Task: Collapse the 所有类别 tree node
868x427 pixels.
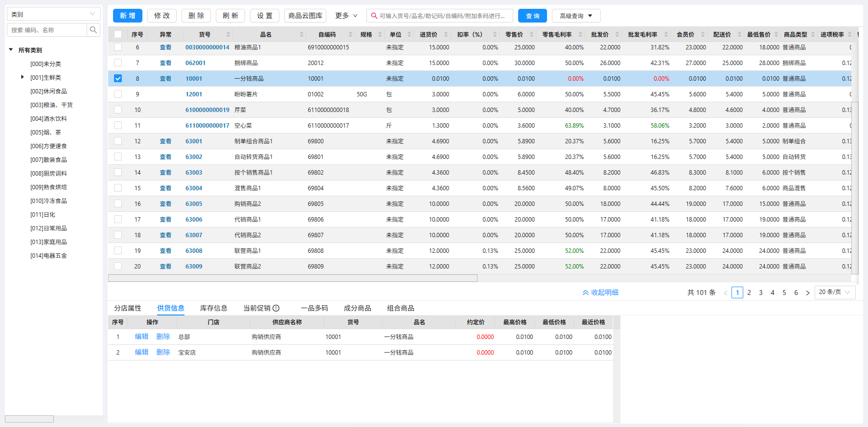Action: pyautogui.click(x=11, y=50)
